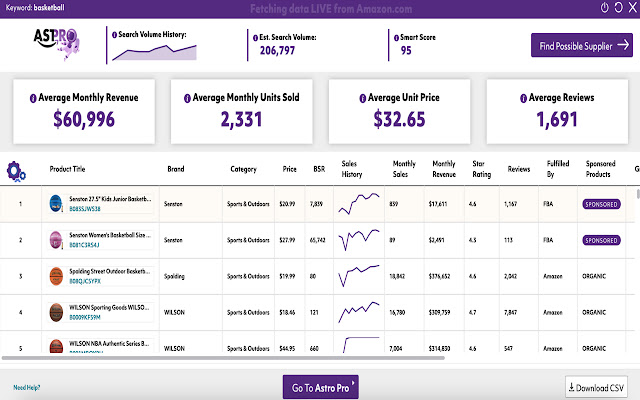Click info icon beside Est. Search Volume
The width and height of the screenshot is (640, 400).
pyautogui.click(x=256, y=38)
